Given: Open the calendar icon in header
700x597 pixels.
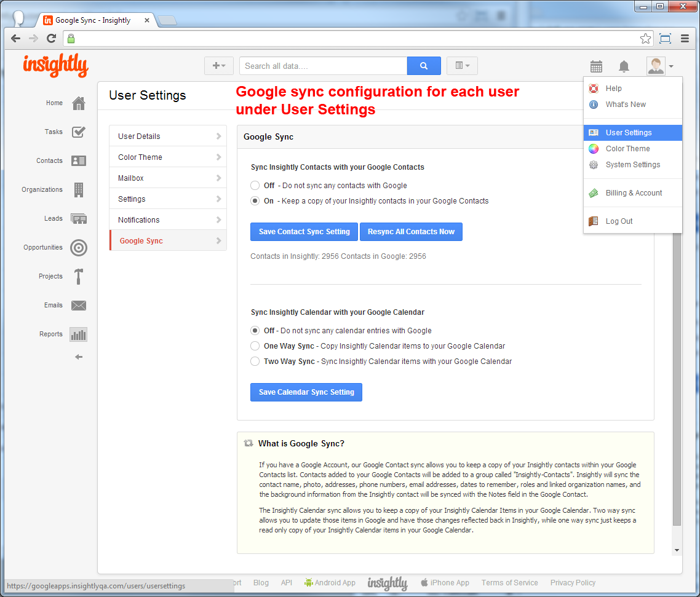Looking at the screenshot, I should click(596, 66).
